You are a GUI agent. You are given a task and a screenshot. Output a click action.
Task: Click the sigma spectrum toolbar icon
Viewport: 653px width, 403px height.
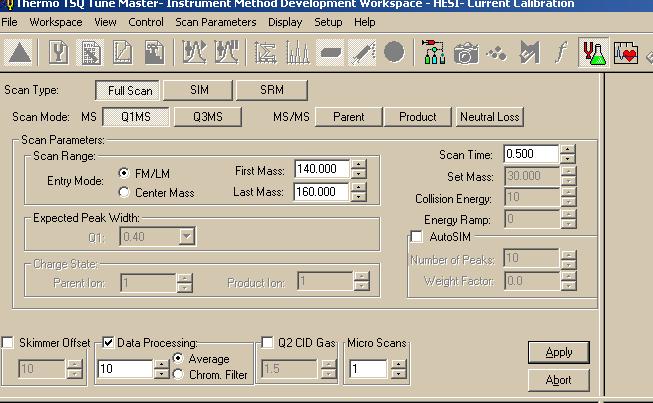click(x=266, y=53)
